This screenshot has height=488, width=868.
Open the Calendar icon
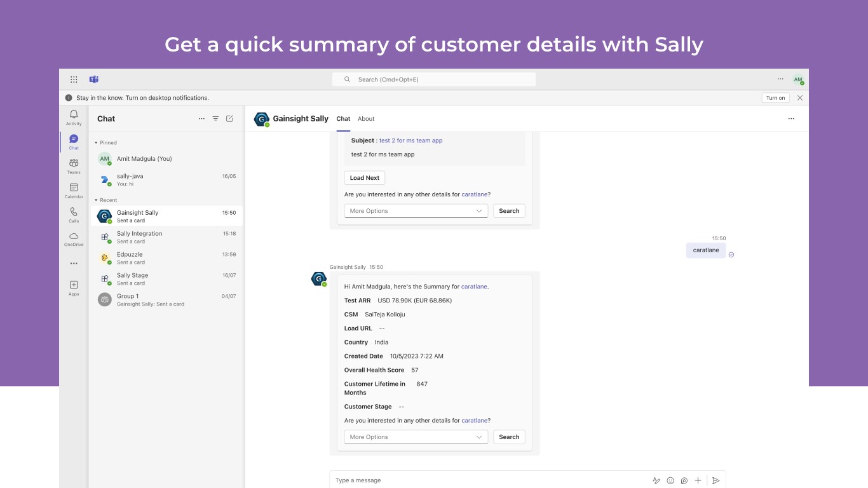coord(74,190)
